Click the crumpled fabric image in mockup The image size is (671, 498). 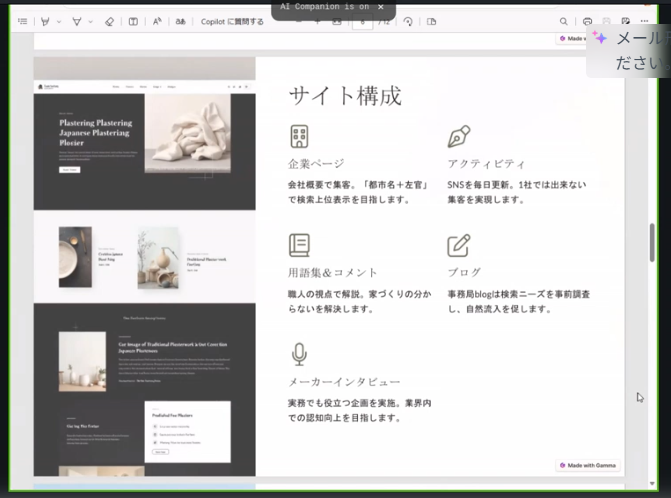tap(188, 133)
